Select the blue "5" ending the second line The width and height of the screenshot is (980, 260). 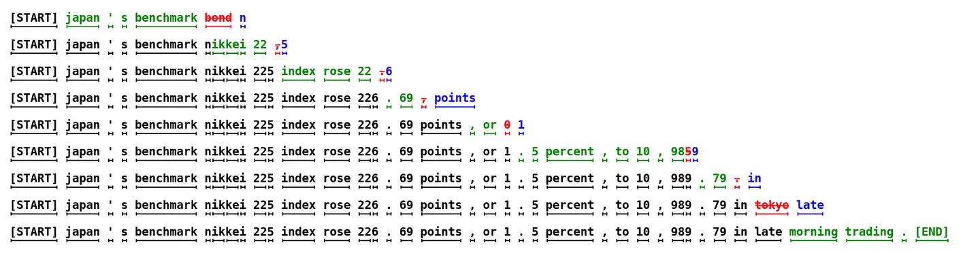tap(284, 45)
